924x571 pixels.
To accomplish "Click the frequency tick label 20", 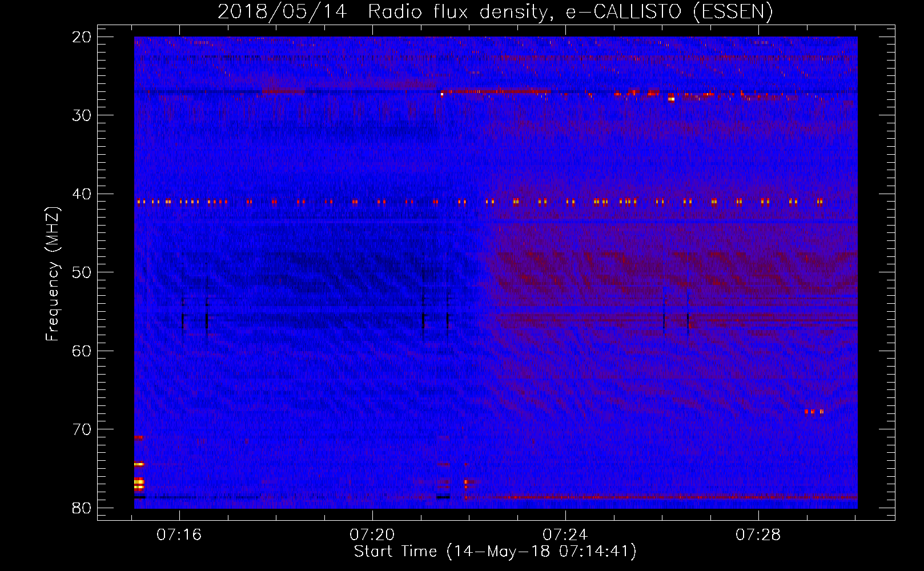I will point(82,37).
